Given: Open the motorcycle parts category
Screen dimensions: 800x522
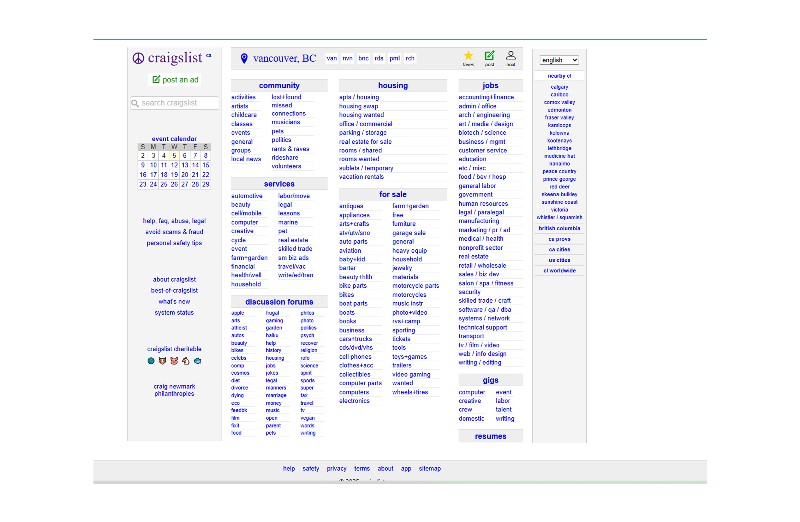Looking at the screenshot, I should [x=416, y=286].
